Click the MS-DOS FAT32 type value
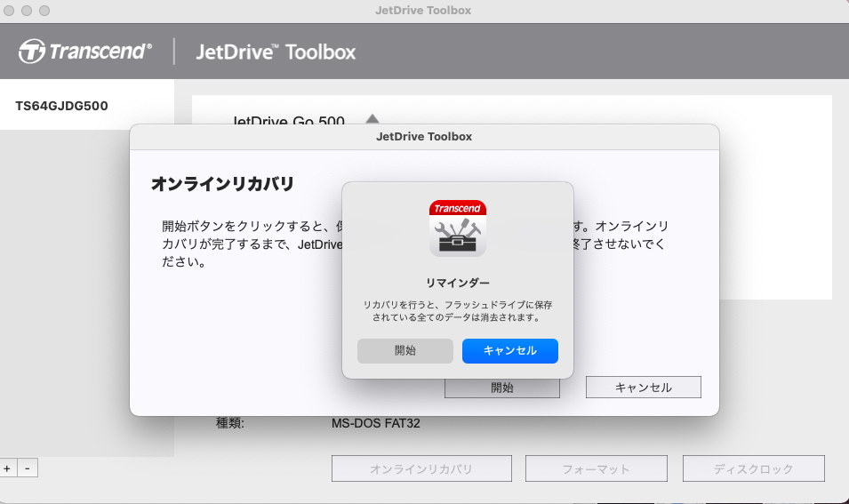Screen dimensions: 849x504 tap(376, 423)
